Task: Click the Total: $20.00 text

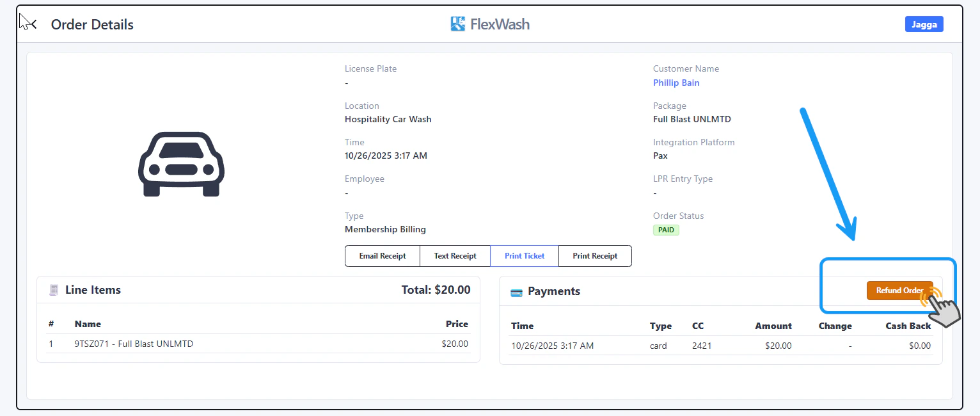Action: tap(436, 290)
